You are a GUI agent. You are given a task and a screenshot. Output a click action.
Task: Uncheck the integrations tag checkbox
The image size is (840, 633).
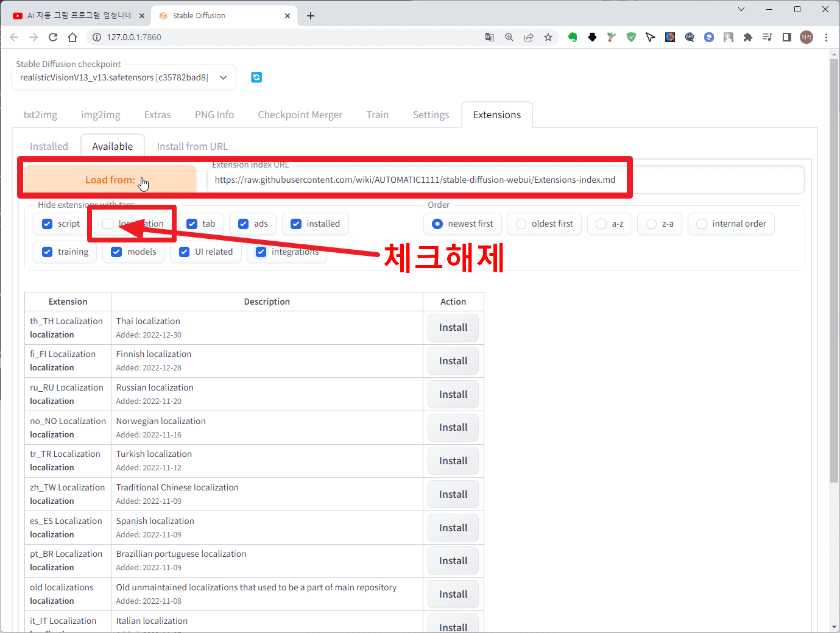click(x=261, y=252)
